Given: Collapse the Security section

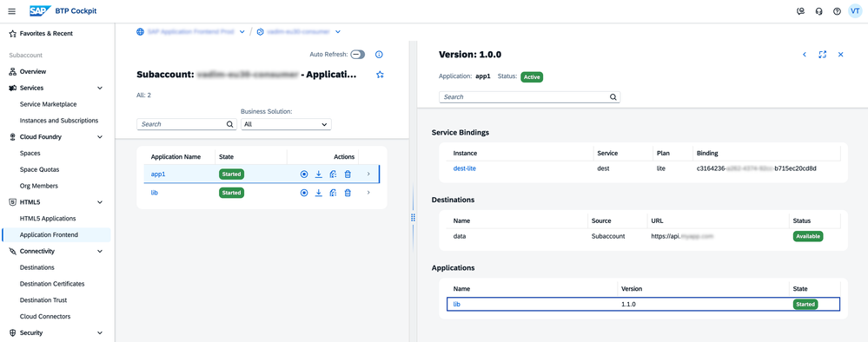Looking at the screenshot, I should 100,333.
